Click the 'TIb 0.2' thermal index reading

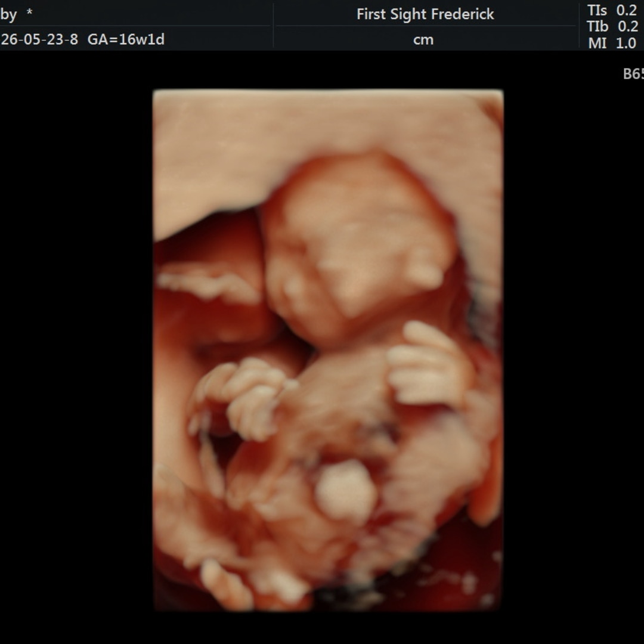(612, 27)
